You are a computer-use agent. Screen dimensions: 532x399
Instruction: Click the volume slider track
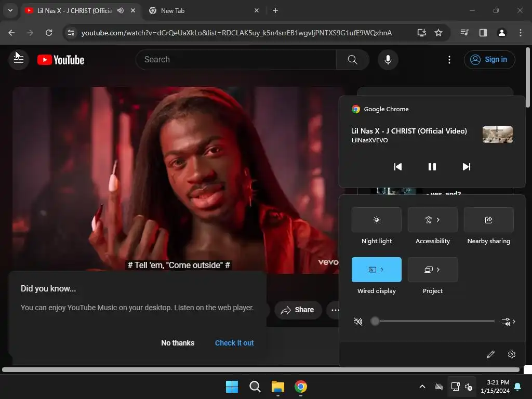click(432, 321)
